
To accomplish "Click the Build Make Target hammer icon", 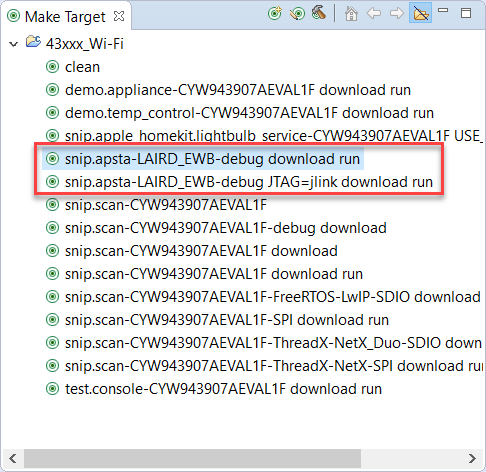I will pos(319,13).
